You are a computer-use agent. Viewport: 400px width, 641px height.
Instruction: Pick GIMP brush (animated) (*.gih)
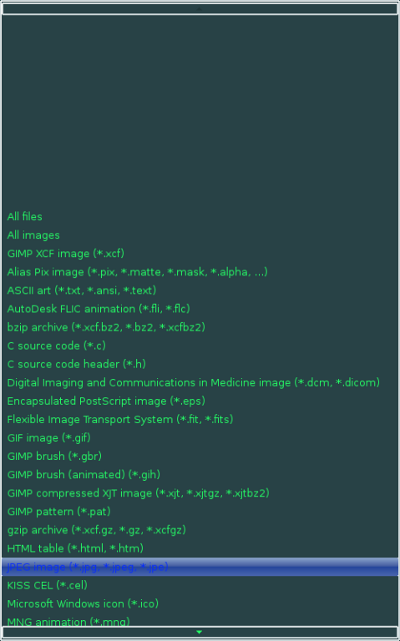200,475
